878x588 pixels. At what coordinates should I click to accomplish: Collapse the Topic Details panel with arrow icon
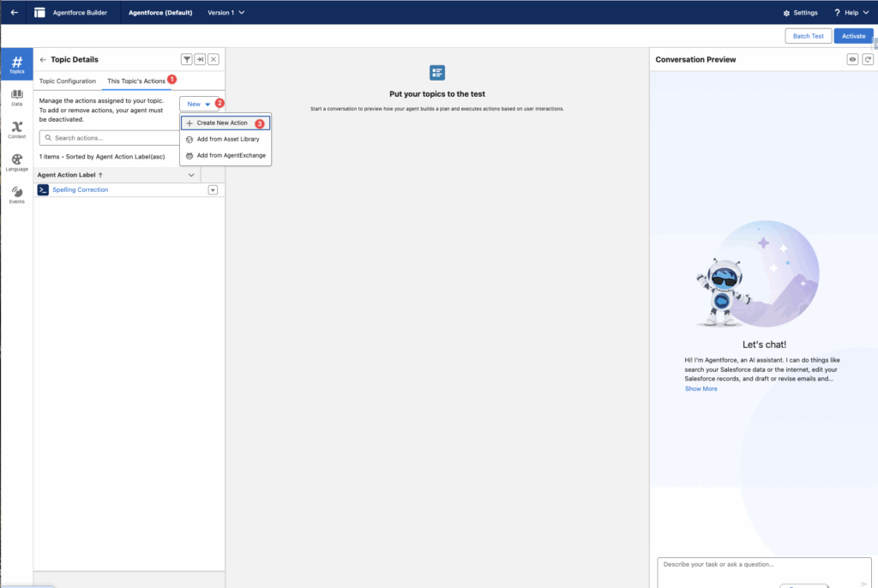(x=200, y=59)
